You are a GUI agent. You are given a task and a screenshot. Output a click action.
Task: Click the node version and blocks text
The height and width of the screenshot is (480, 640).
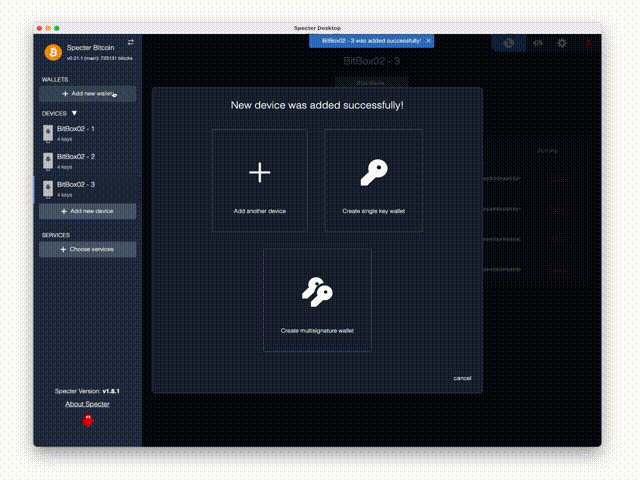100,58
